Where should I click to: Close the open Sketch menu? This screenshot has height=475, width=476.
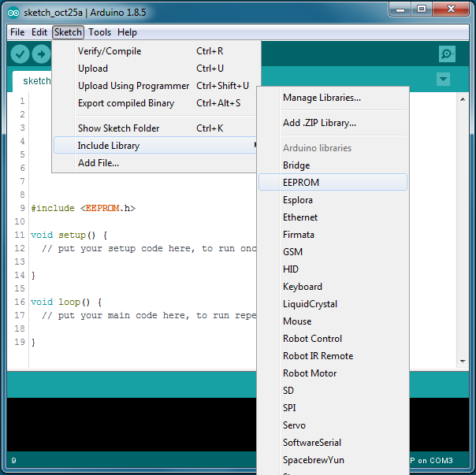pos(68,32)
